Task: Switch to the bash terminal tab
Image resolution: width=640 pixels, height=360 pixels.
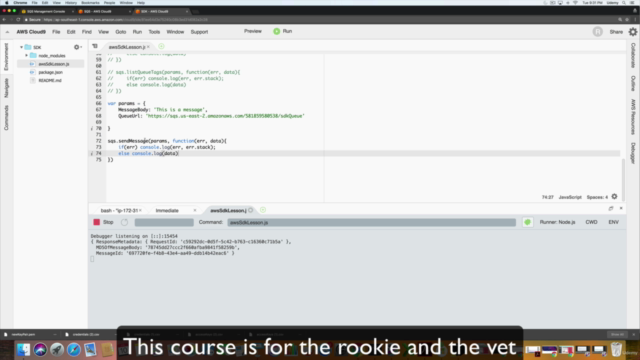Action: pos(119,211)
